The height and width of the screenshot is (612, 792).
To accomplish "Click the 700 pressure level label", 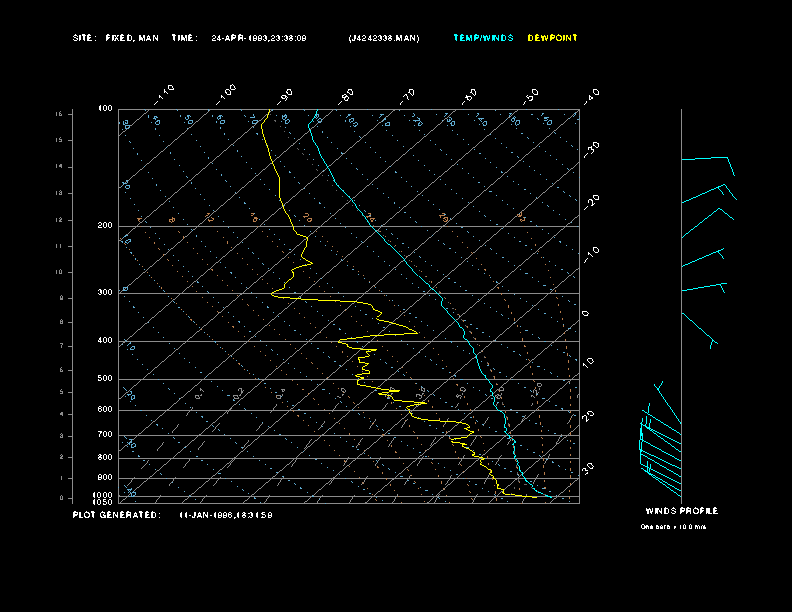I will click(x=105, y=435).
